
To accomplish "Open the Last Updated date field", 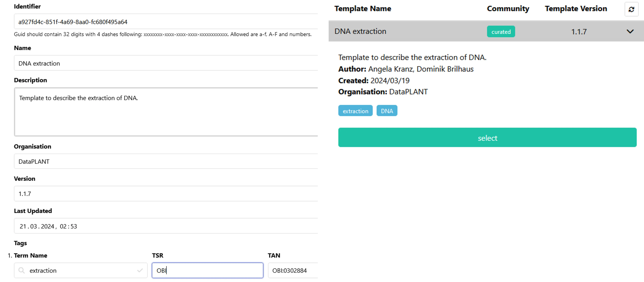I will 165,226.
